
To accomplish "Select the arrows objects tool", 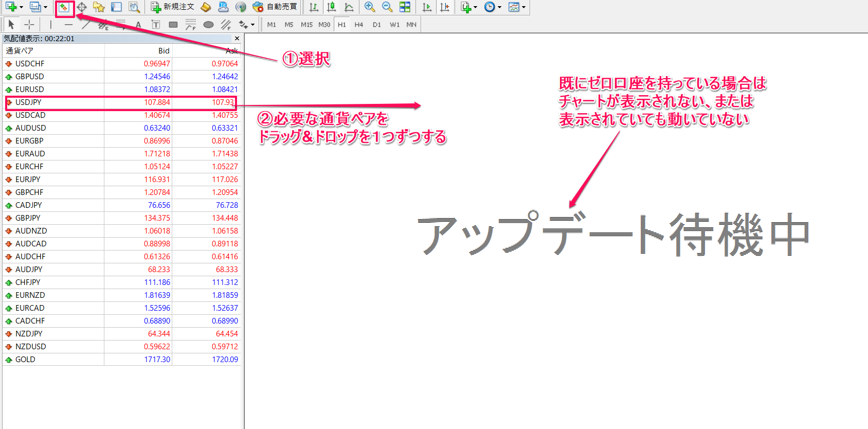I will (x=243, y=24).
